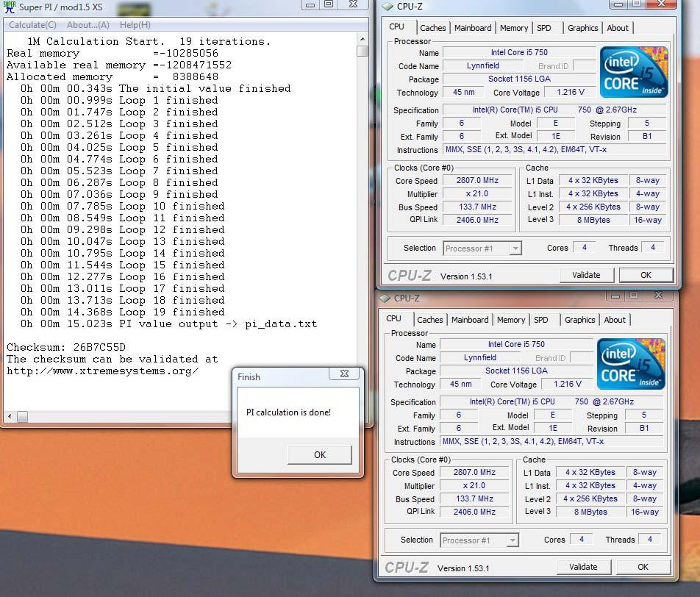
Task: Click 'Allocated memory = 8388648' line
Action: [x=113, y=76]
